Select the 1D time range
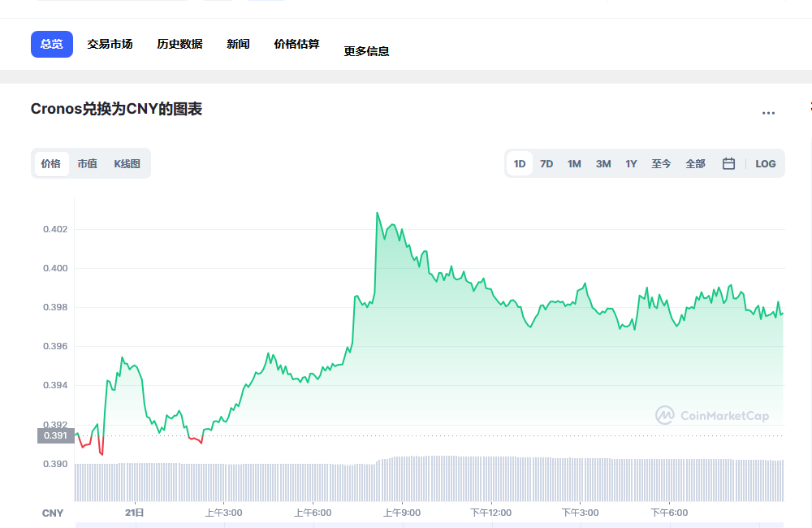 (x=519, y=163)
